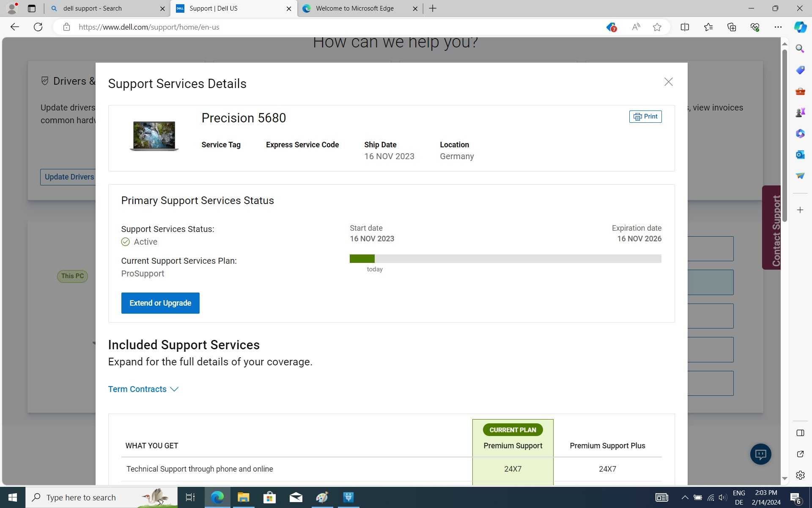Open split screen view

coord(685,27)
